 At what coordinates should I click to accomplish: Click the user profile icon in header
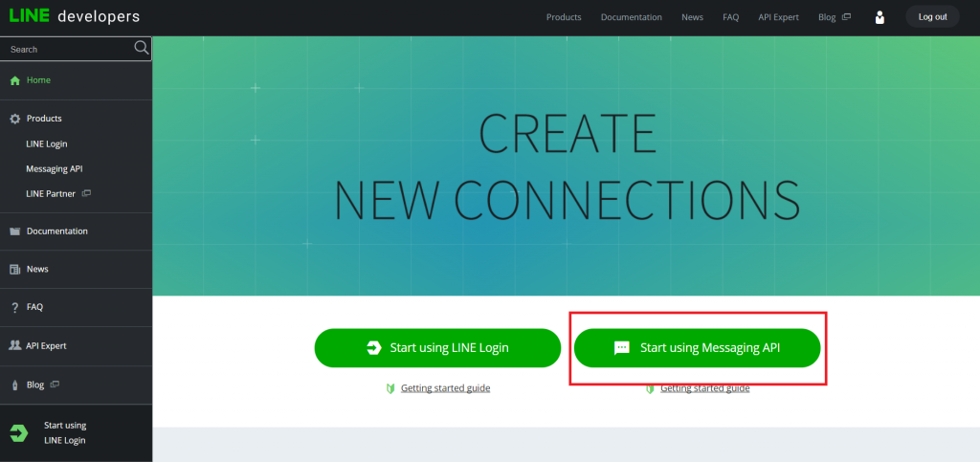[880, 17]
